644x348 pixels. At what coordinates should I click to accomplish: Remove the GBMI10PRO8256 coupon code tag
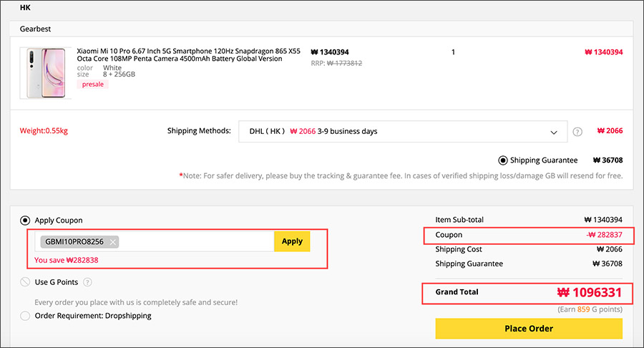click(x=113, y=242)
